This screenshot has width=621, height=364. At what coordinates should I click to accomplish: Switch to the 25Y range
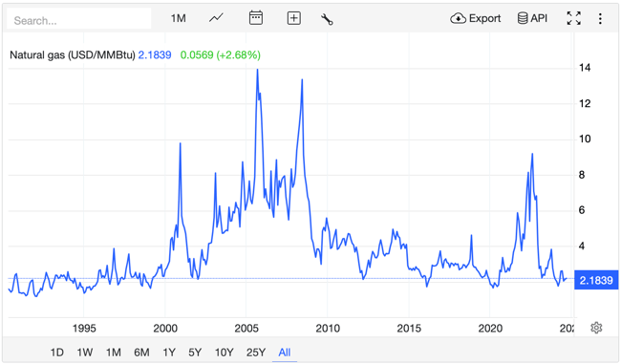(256, 353)
